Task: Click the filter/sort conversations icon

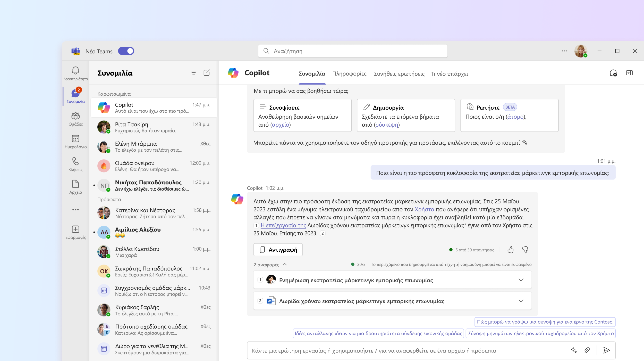Action: (193, 73)
